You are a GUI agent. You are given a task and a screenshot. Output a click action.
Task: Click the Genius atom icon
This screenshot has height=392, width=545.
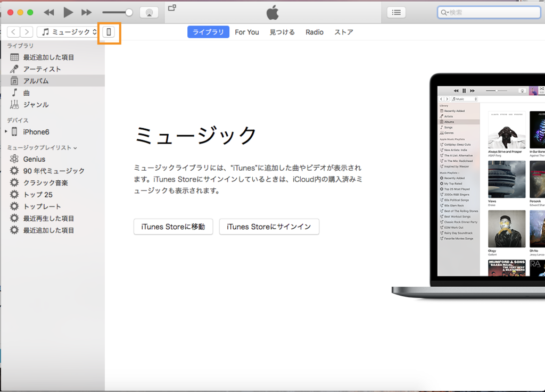(x=14, y=159)
